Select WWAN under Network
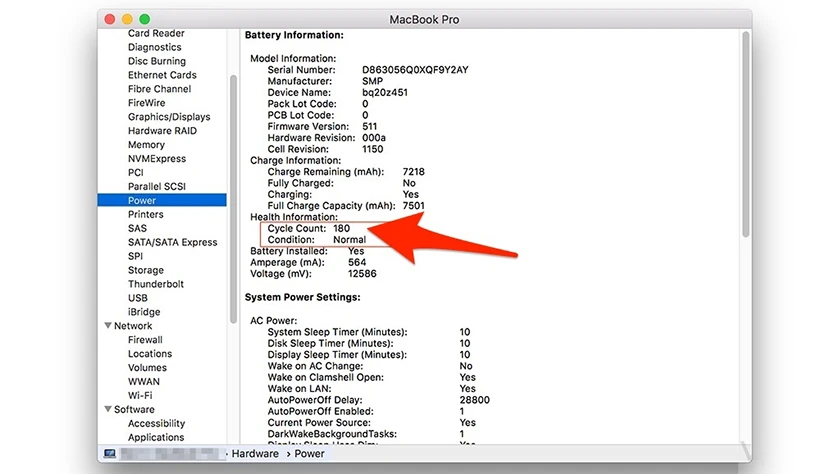Viewport: 840px width, 474px height. click(144, 381)
